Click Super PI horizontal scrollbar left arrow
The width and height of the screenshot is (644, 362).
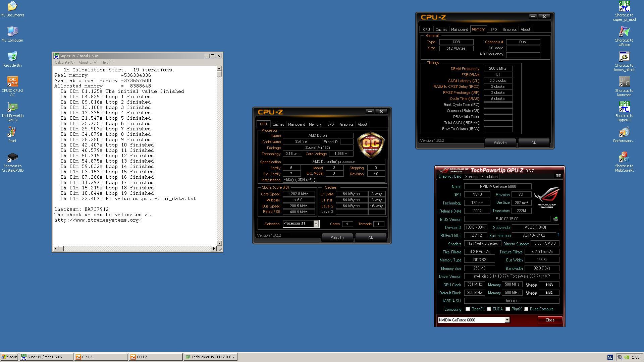(56, 249)
